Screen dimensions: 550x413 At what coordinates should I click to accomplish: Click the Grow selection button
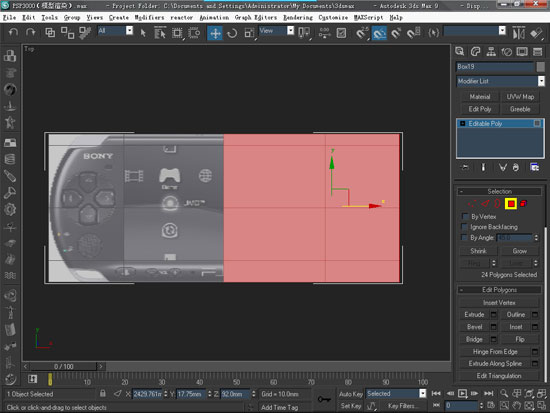pyautogui.click(x=519, y=251)
